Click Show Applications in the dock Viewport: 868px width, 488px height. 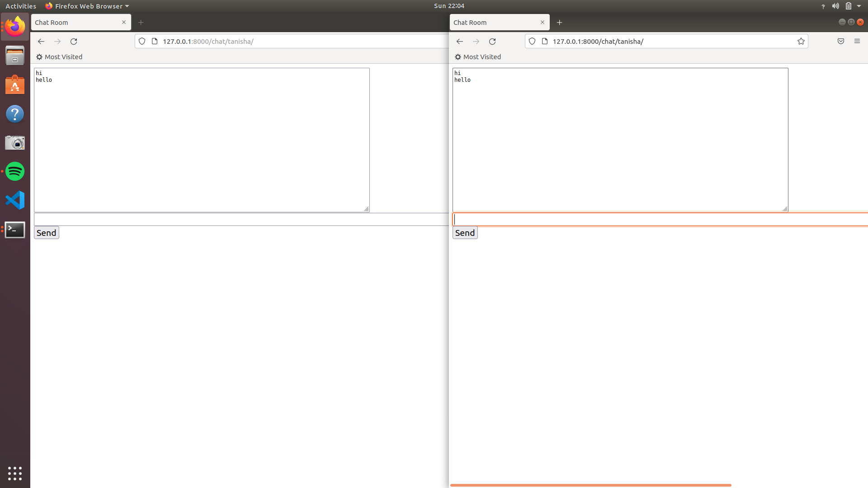point(15,474)
